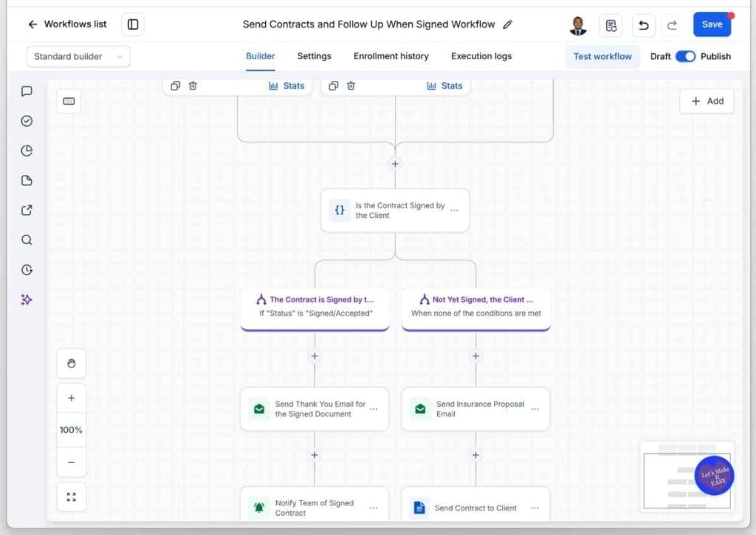Open the user profile avatar

tap(578, 26)
